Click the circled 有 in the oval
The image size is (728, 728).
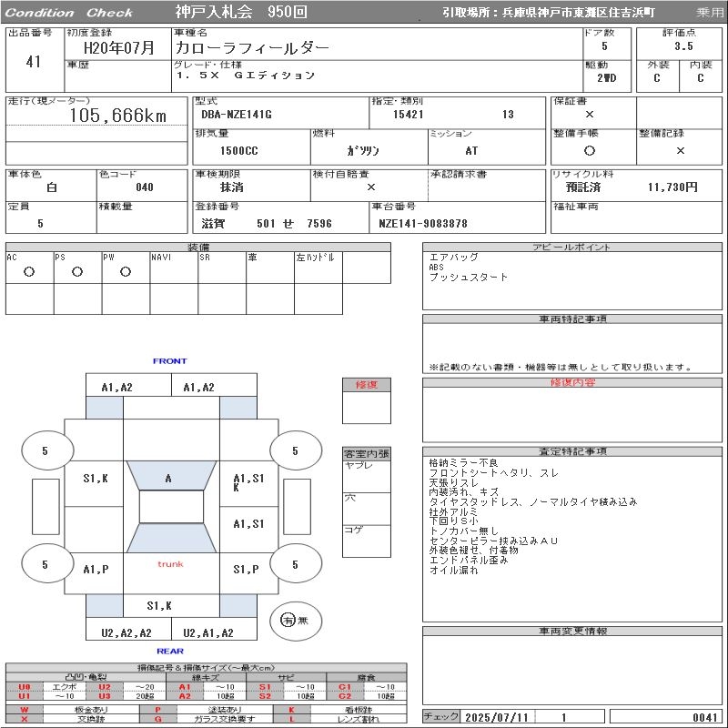288,620
